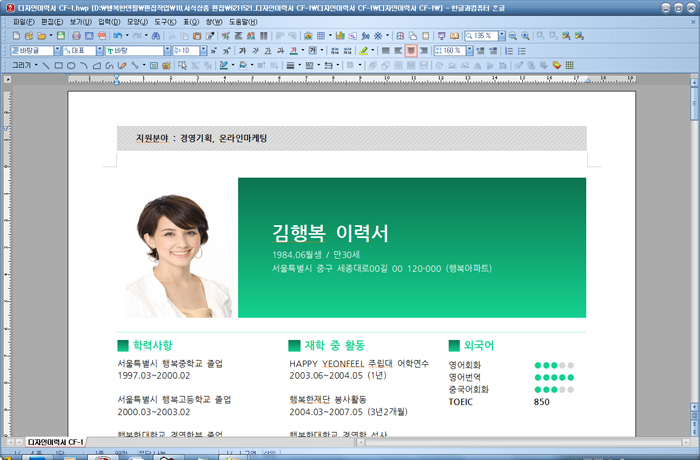This screenshot has width=700, height=460.
Task: Click the vertical scrollbar down arrow
Action: pos(694,407)
